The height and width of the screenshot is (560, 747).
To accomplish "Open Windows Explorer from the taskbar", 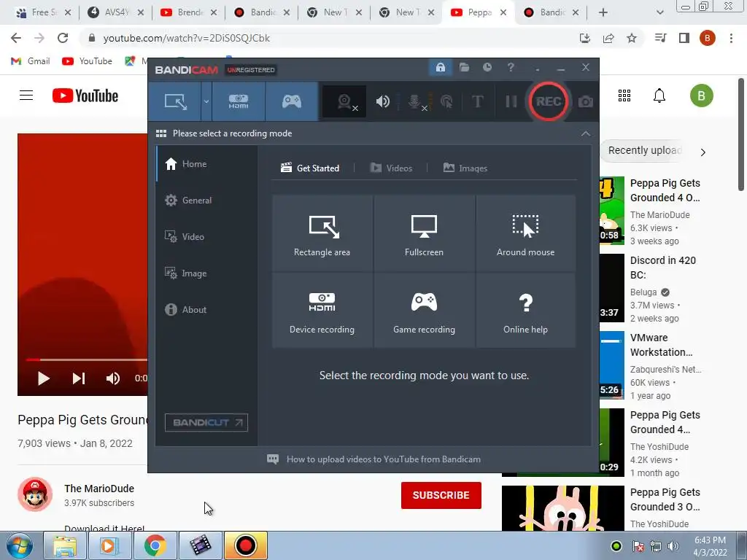I will 65,545.
